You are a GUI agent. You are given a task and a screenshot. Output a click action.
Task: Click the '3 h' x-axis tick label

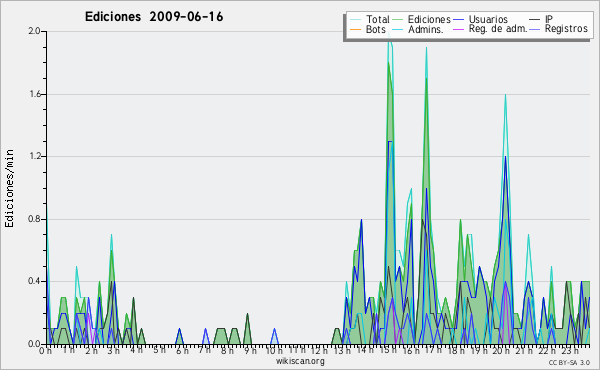click(114, 351)
